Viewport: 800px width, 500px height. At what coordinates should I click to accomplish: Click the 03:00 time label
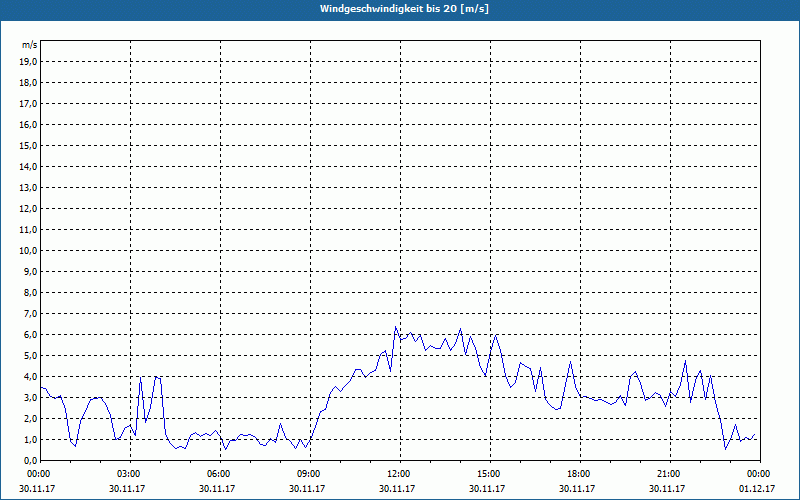[x=130, y=474]
